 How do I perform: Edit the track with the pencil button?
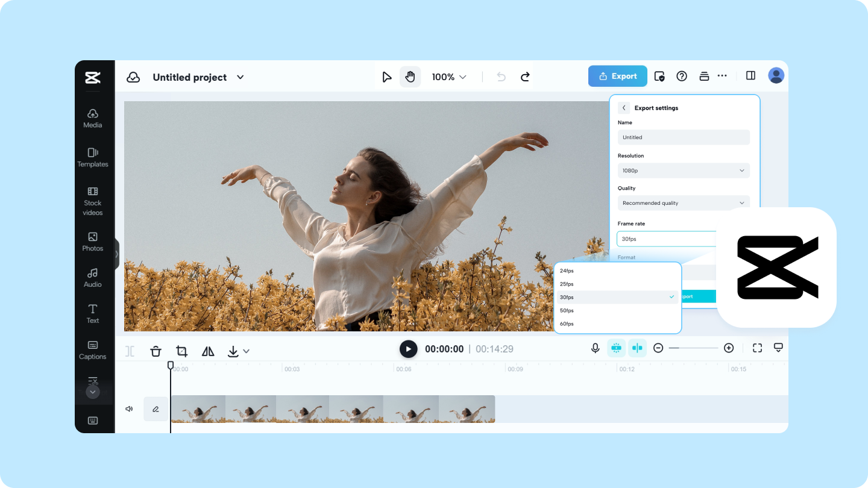pyautogui.click(x=156, y=409)
